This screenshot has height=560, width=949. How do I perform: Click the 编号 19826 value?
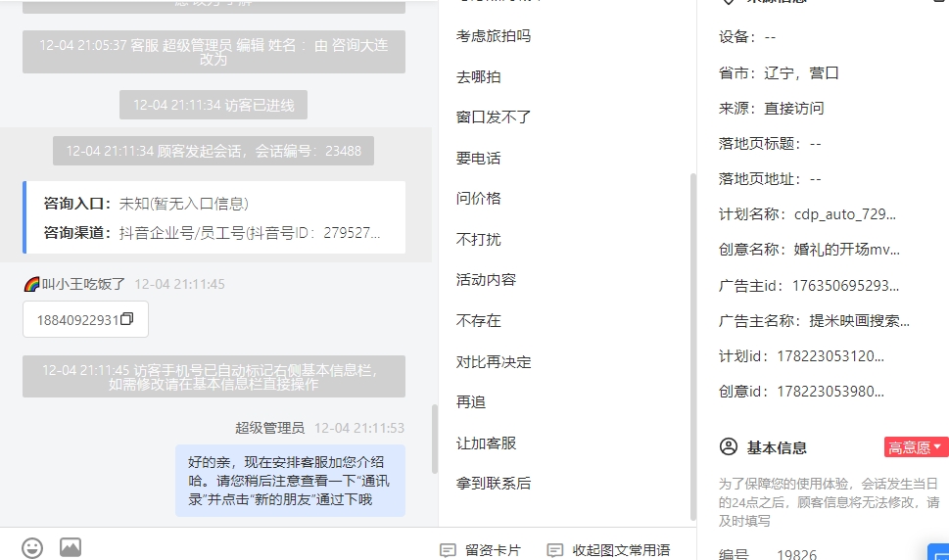click(796, 553)
